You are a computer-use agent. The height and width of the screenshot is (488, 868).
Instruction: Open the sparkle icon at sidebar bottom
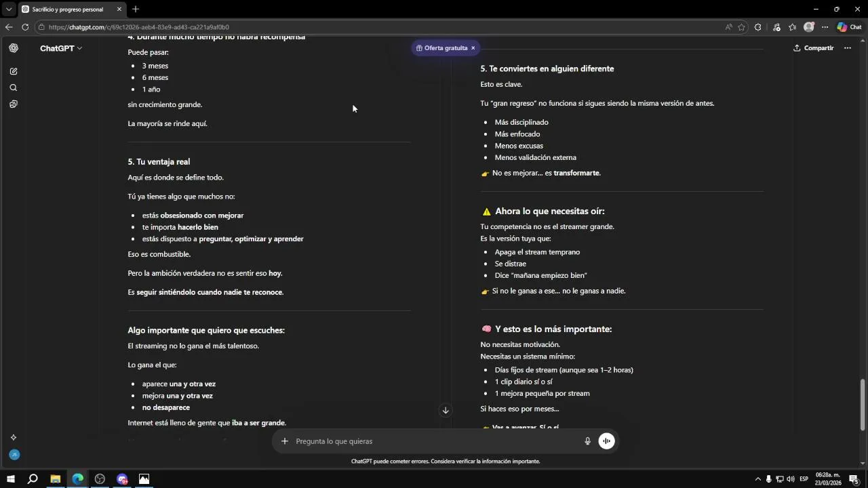click(14, 437)
